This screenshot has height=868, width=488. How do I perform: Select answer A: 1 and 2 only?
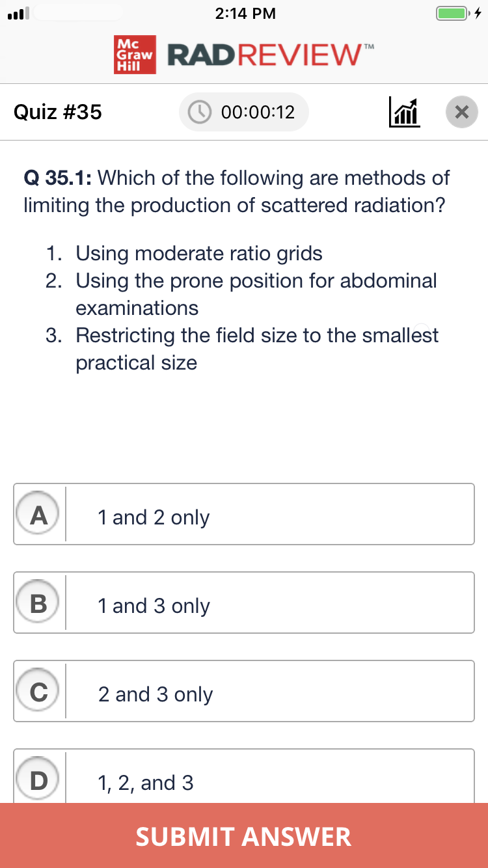tap(244, 514)
